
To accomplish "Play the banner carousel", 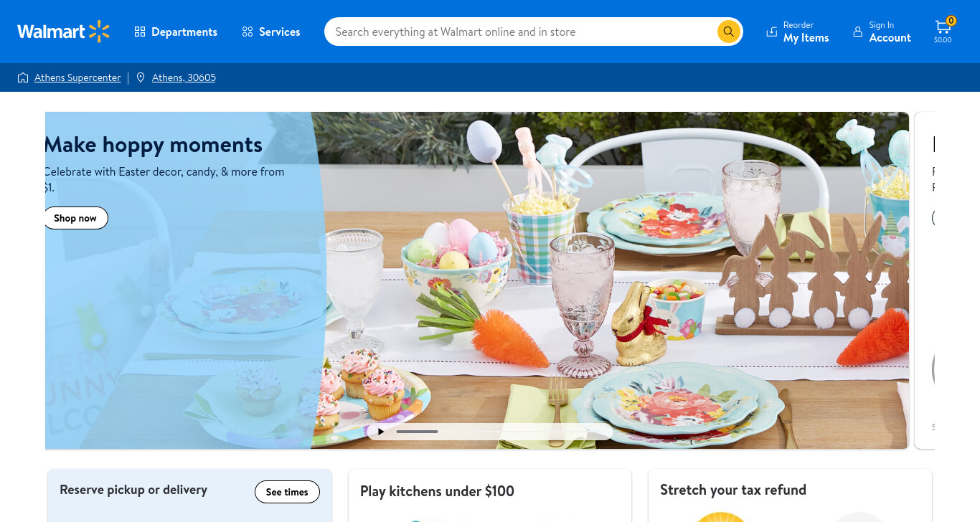I will coord(381,432).
